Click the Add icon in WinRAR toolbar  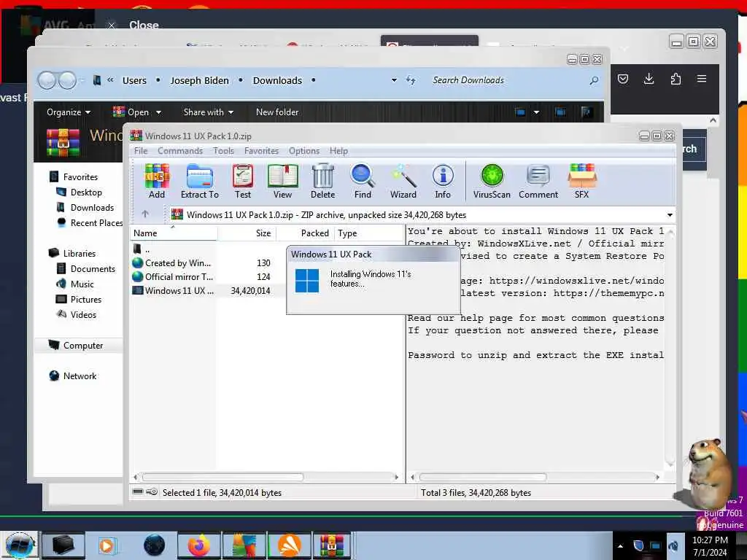[157, 181]
